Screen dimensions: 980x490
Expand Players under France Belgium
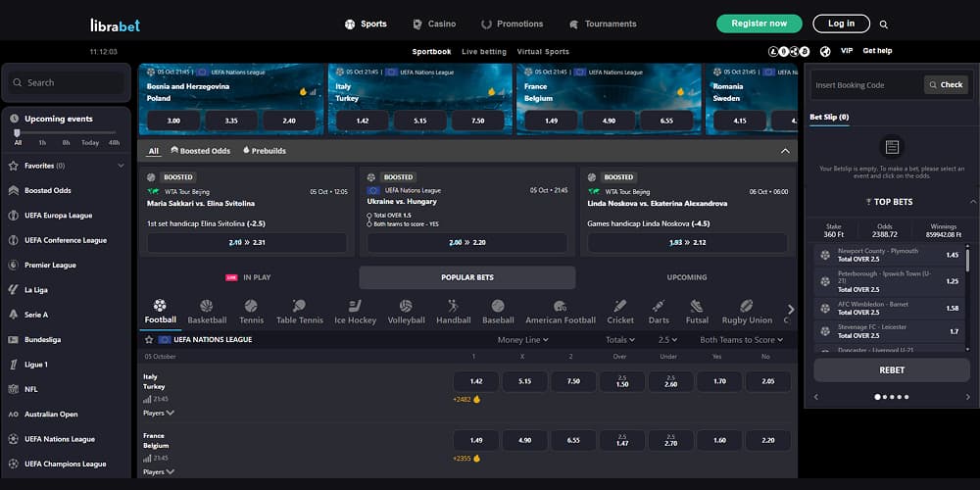click(159, 472)
